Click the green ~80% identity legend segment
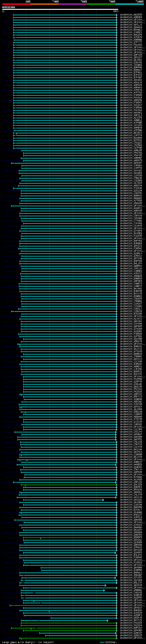 [101, 4]
